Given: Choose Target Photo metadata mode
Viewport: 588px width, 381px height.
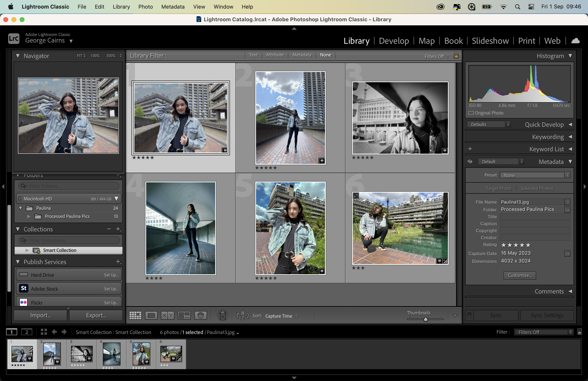Looking at the screenshot, I should click(x=499, y=188).
